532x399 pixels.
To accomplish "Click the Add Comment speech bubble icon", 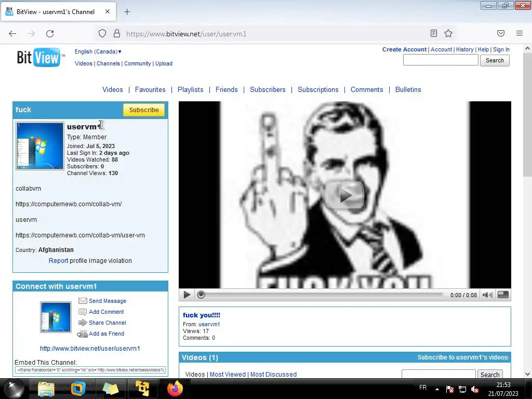I will [83, 312].
